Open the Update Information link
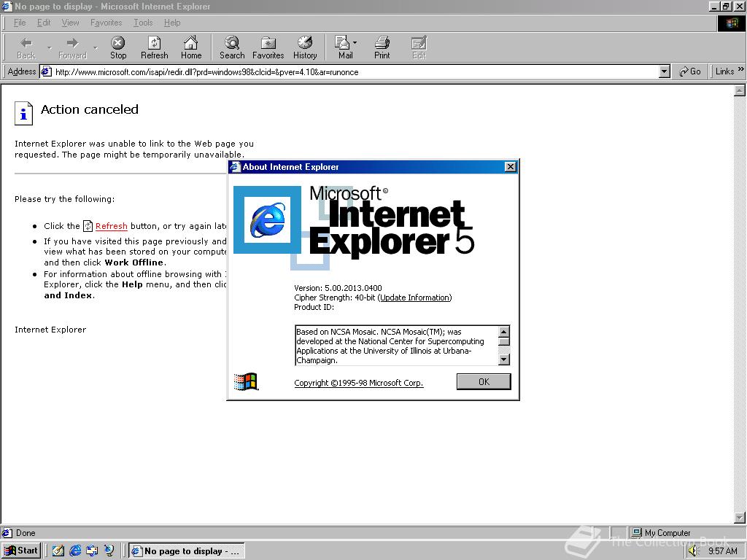This screenshot has width=747, height=560. [x=414, y=297]
